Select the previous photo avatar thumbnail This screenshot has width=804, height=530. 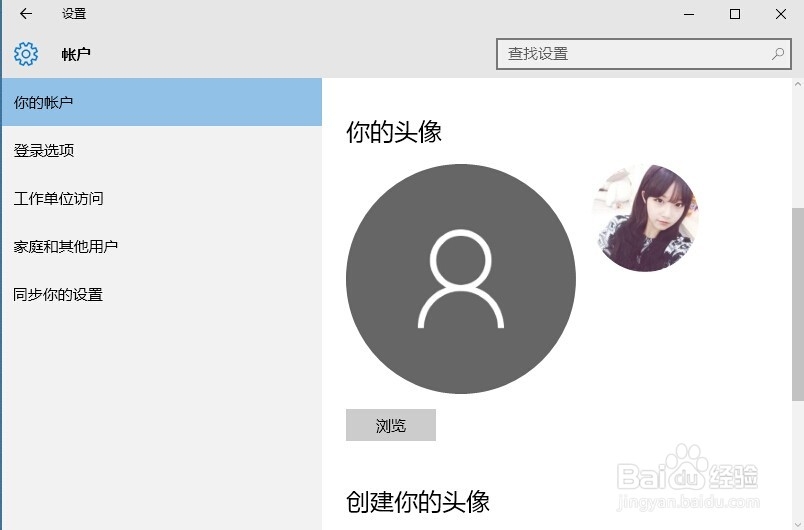click(x=646, y=218)
